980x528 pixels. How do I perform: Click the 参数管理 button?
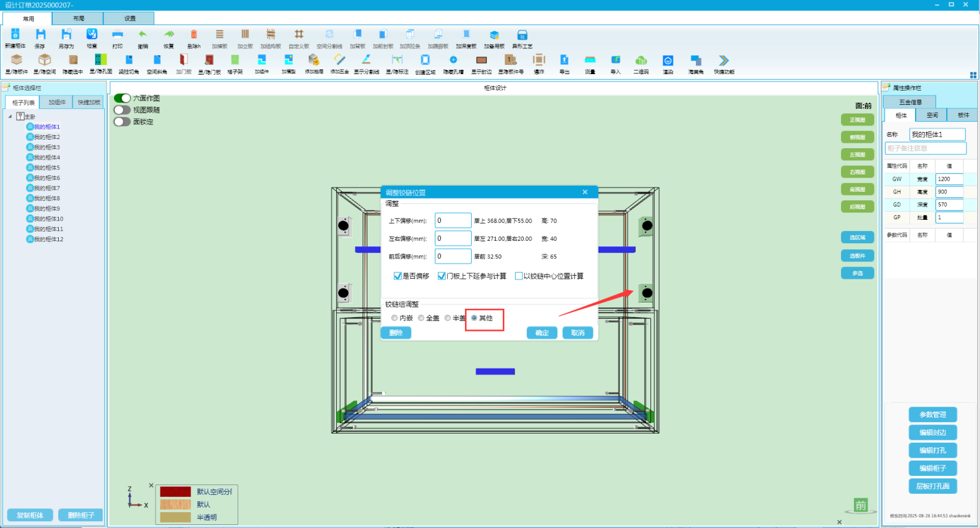(x=932, y=415)
